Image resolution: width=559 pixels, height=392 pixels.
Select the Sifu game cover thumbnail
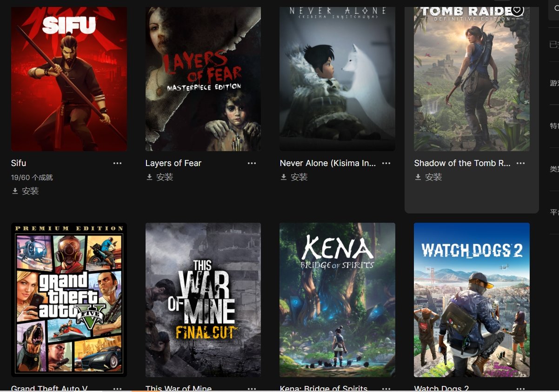69,79
